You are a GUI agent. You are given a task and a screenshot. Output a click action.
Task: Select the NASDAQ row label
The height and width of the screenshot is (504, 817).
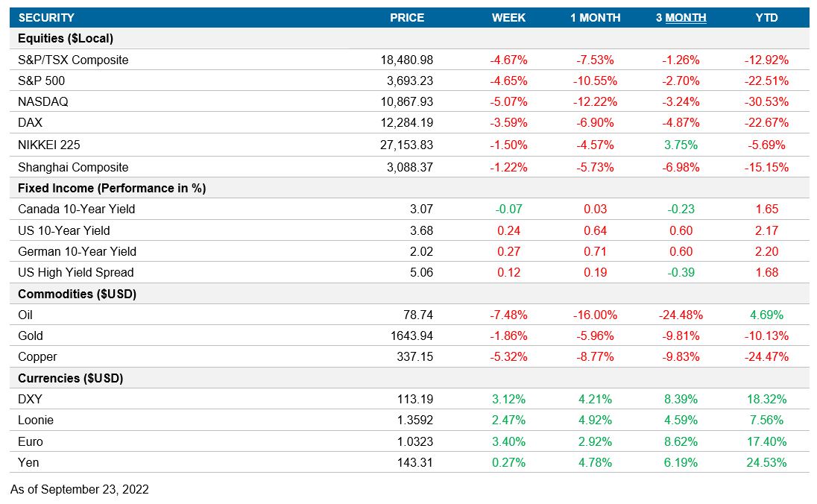point(44,101)
